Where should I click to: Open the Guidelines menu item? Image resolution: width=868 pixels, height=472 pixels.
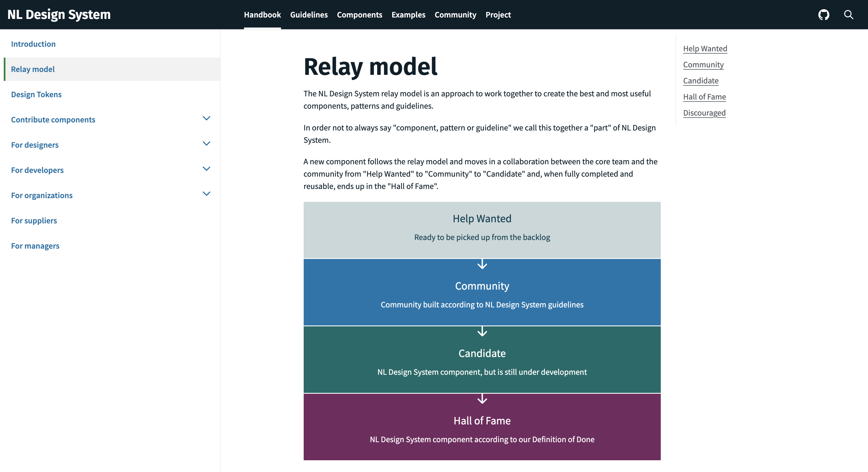coord(309,15)
